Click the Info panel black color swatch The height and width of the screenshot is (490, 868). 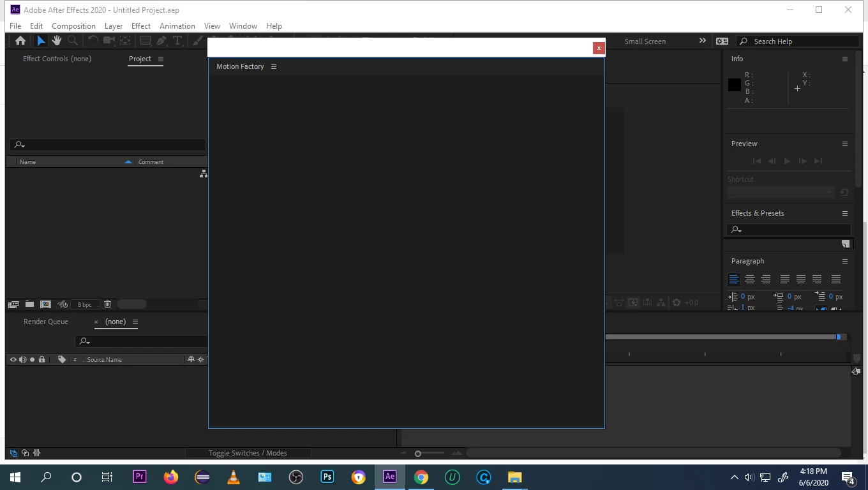coord(735,84)
